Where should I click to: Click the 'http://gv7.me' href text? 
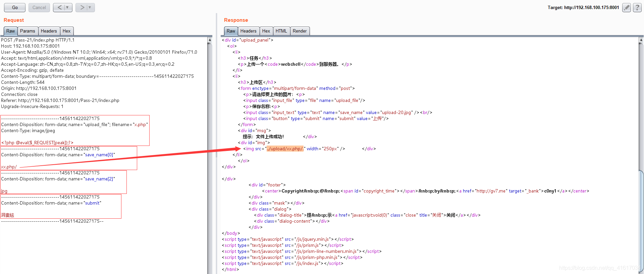pos(491,191)
